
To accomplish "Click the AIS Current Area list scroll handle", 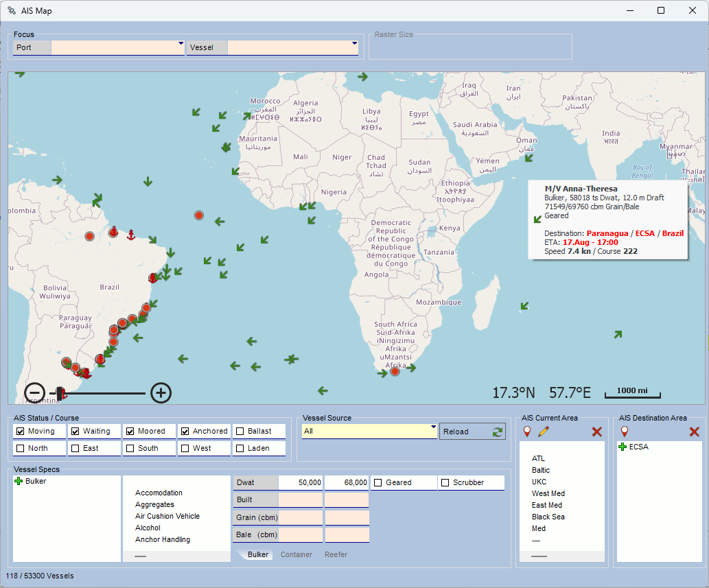I will [x=539, y=556].
